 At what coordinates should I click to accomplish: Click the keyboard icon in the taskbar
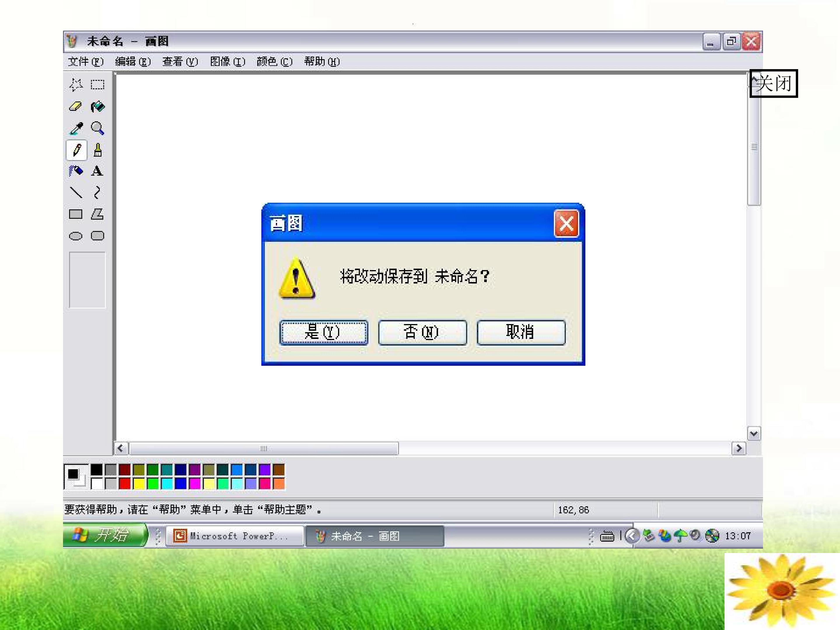pos(607,536)
